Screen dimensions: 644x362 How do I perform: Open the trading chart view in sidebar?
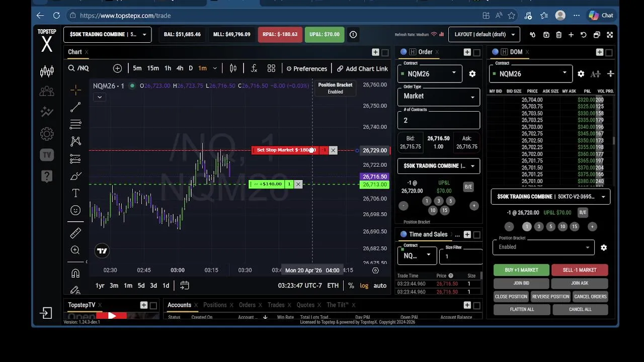coord(47,71)
